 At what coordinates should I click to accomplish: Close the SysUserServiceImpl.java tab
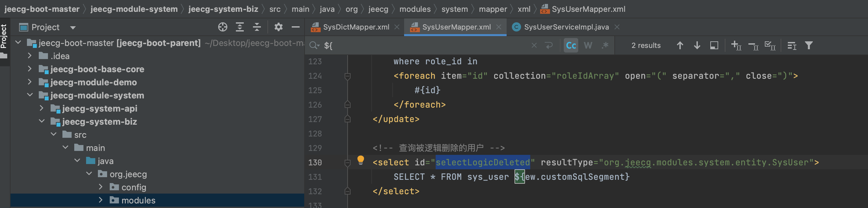tap(617, 27)
